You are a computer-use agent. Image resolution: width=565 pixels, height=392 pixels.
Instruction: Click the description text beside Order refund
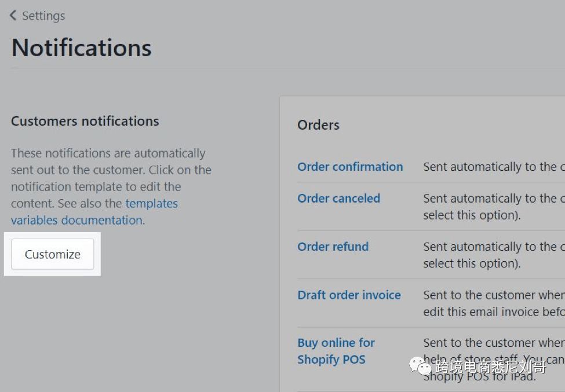coord(493,255)
